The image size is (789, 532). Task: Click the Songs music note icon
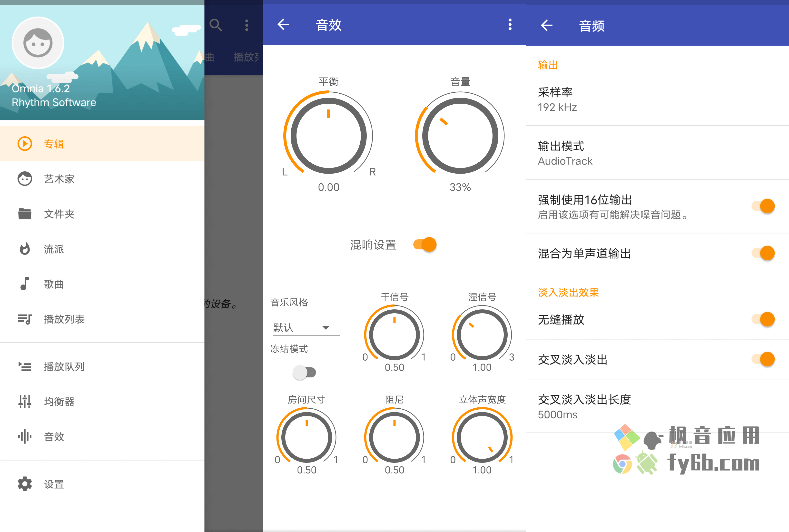coord(25,284)
